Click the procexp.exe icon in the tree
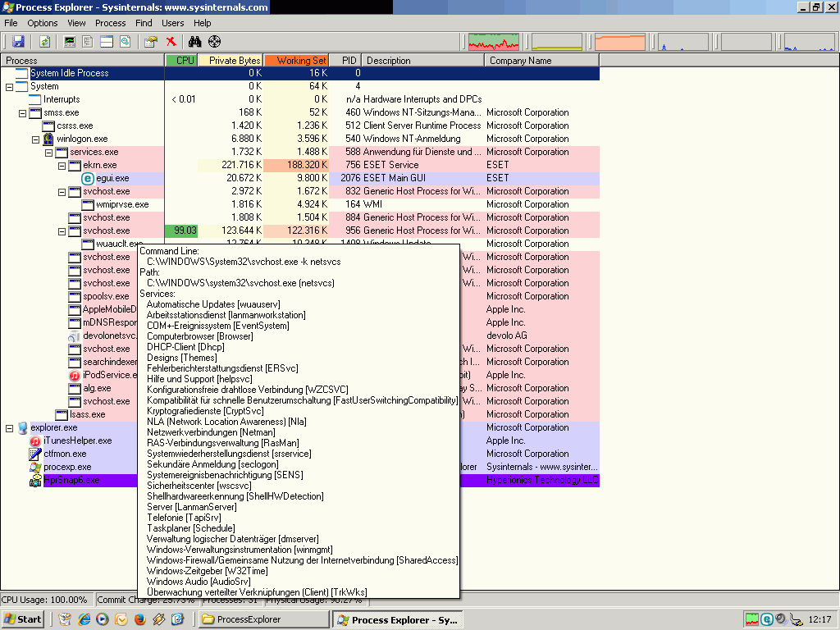Image resolution: width=840 pixels, height=630 pixels. coord(34,467)
